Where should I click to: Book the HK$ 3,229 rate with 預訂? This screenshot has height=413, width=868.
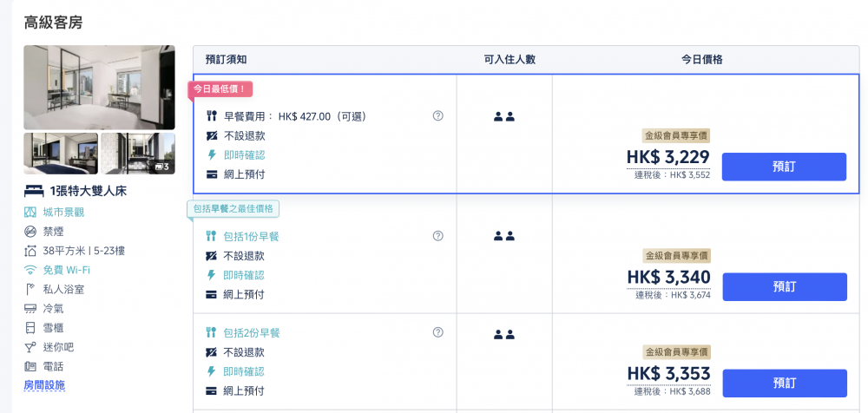point(784,167)
